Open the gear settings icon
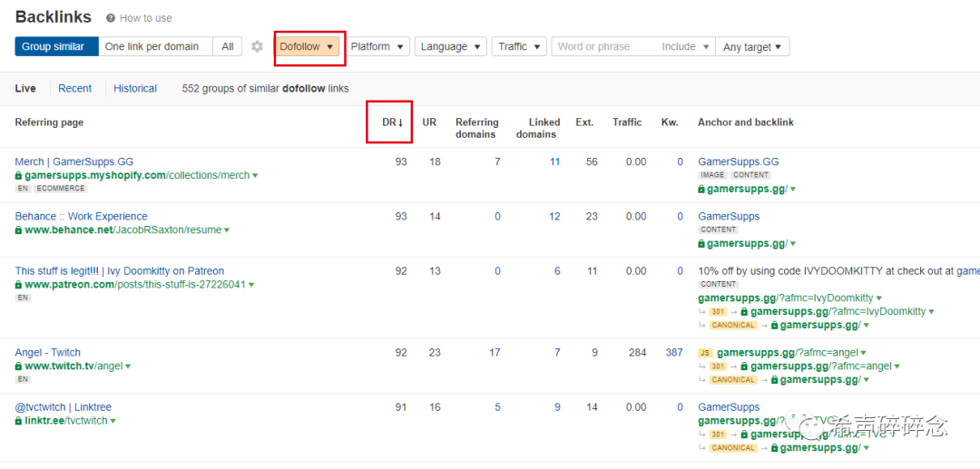This screenshot has height=469, width=980. [x=257, y=46]
